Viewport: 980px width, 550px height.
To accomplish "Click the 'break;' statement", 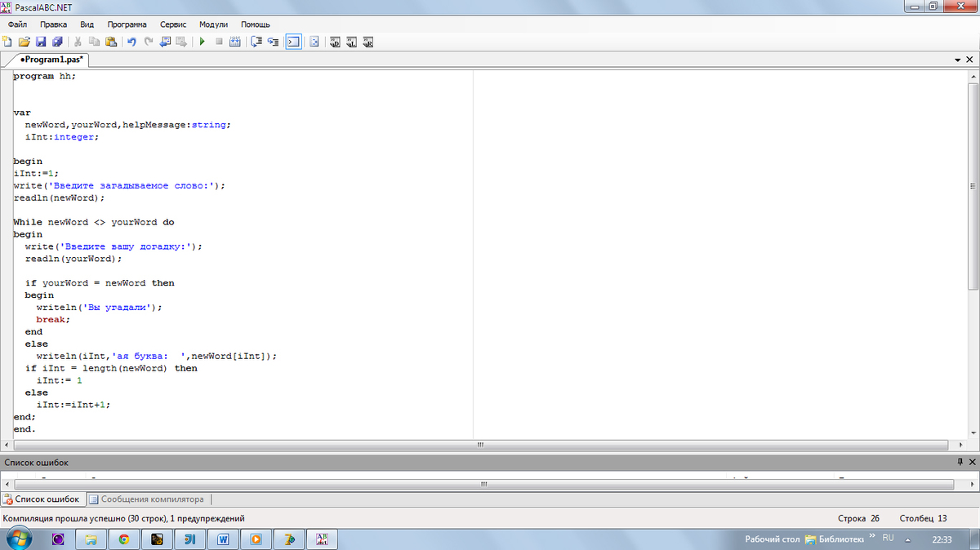I will [x=54, y=320].
